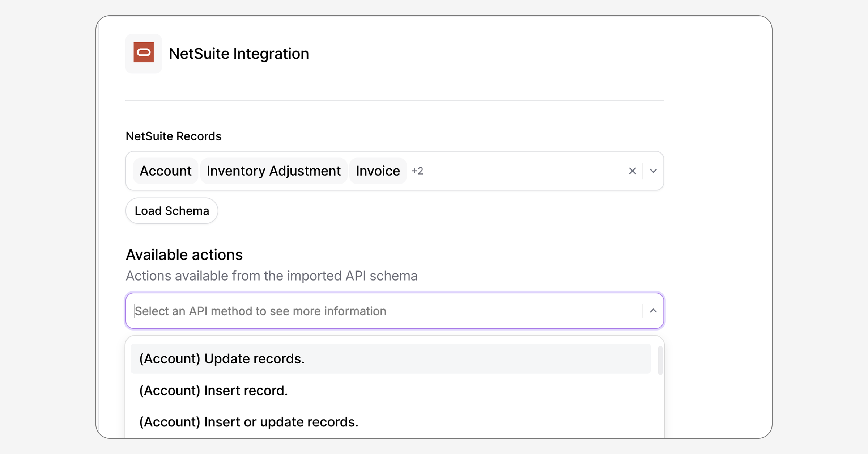Click the actions list scrollbar
Image resolution: width=868 pixels, height=454 pixels.
(x=660, y=361)
